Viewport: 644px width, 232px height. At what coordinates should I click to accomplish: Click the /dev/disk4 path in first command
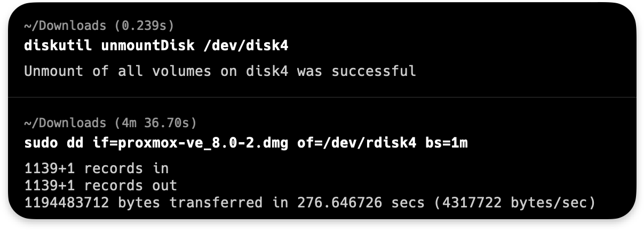click(246, 45)
